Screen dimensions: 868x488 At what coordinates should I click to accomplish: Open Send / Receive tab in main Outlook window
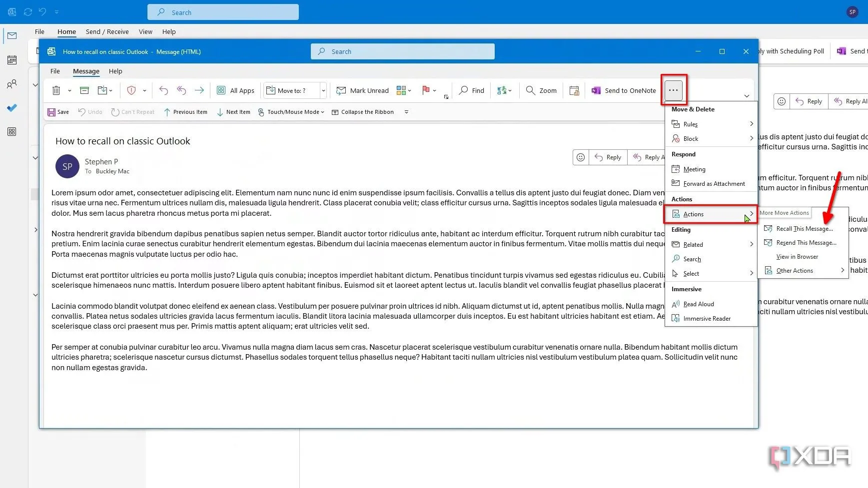pyautogui.click(x=107, y=31)
